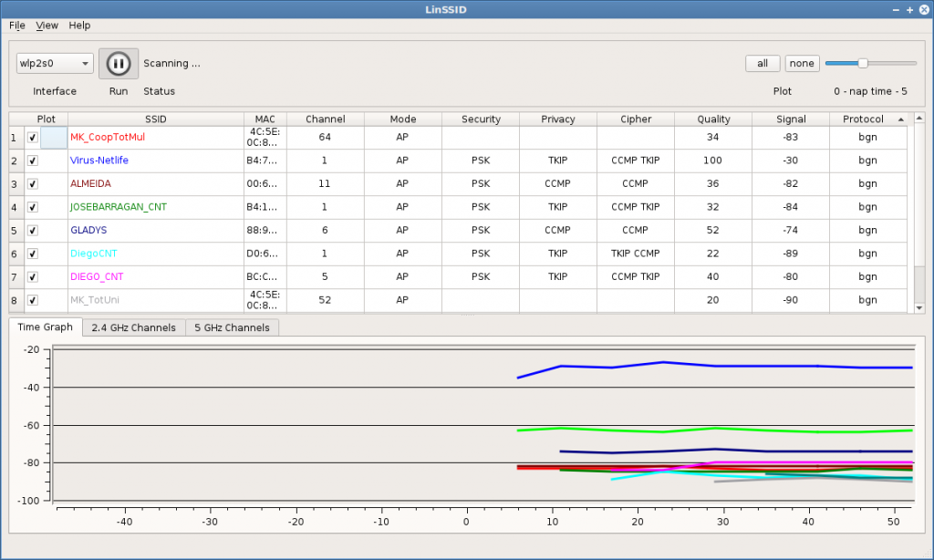The width and height of the screenshot is (934, 560).
Task: Close the LinSSID window
Action: pos(924,9)
